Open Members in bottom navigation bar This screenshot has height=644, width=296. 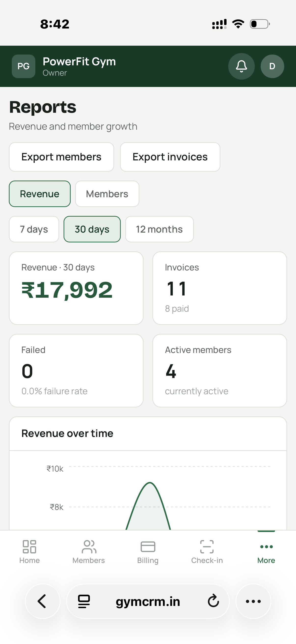pyautogui.click(x=89, y=552)
